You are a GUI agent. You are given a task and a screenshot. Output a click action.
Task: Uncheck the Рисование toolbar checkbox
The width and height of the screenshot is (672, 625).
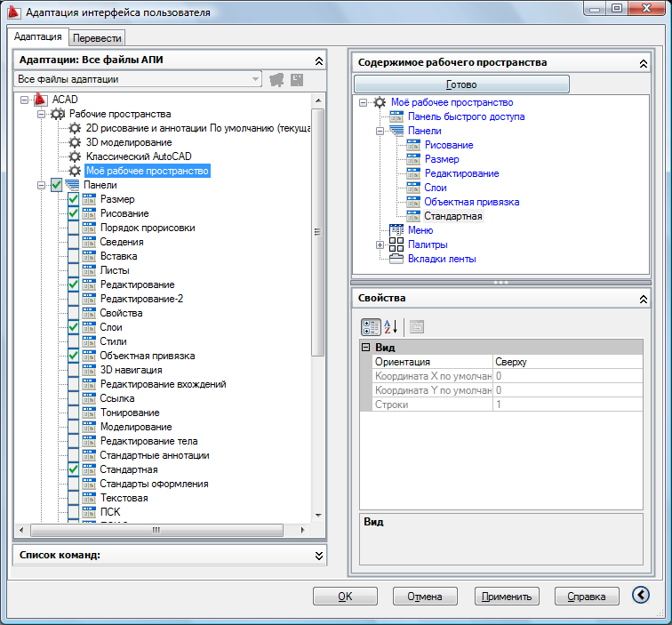[73, 213]
